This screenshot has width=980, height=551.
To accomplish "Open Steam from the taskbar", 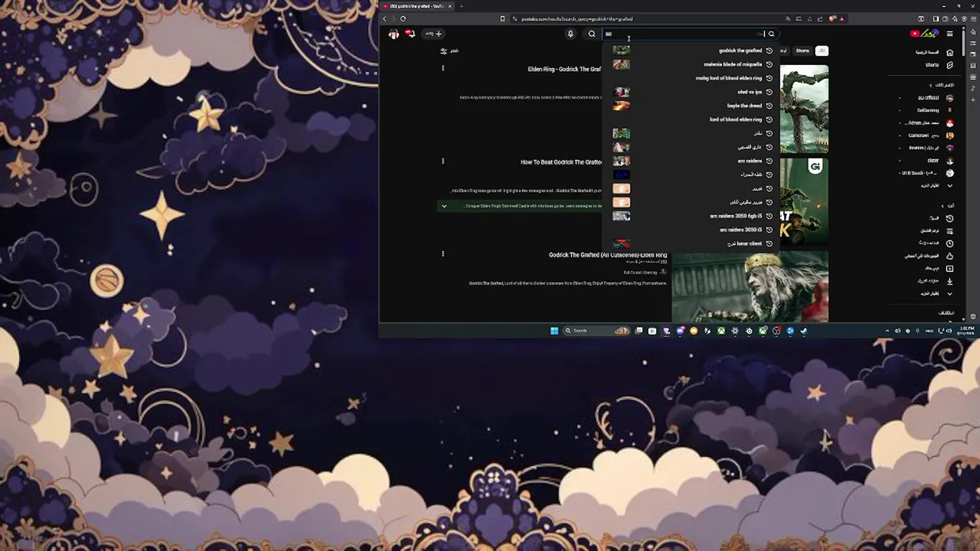I will pos(804,331).
